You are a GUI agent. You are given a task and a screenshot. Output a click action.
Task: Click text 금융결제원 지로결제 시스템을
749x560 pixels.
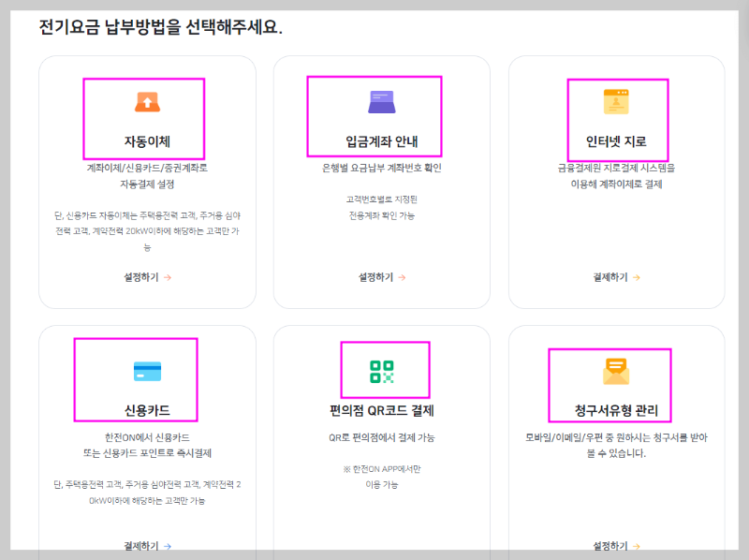click(616, 168)
